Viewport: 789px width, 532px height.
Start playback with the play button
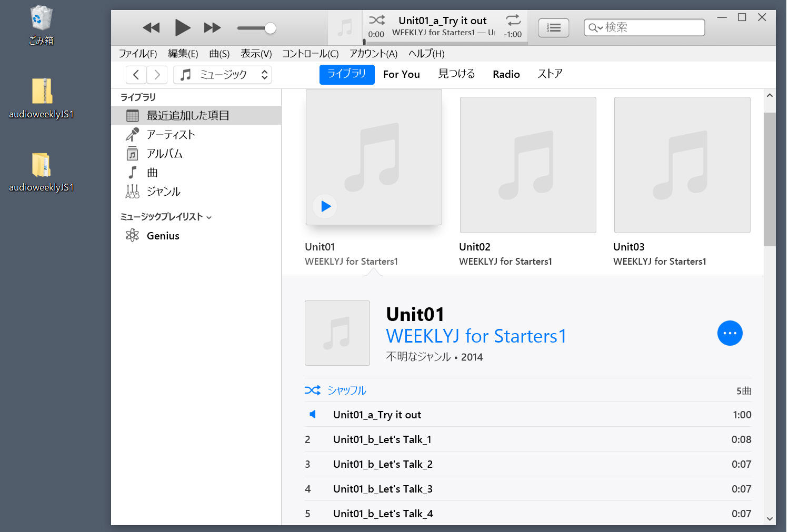pos(182,27)
